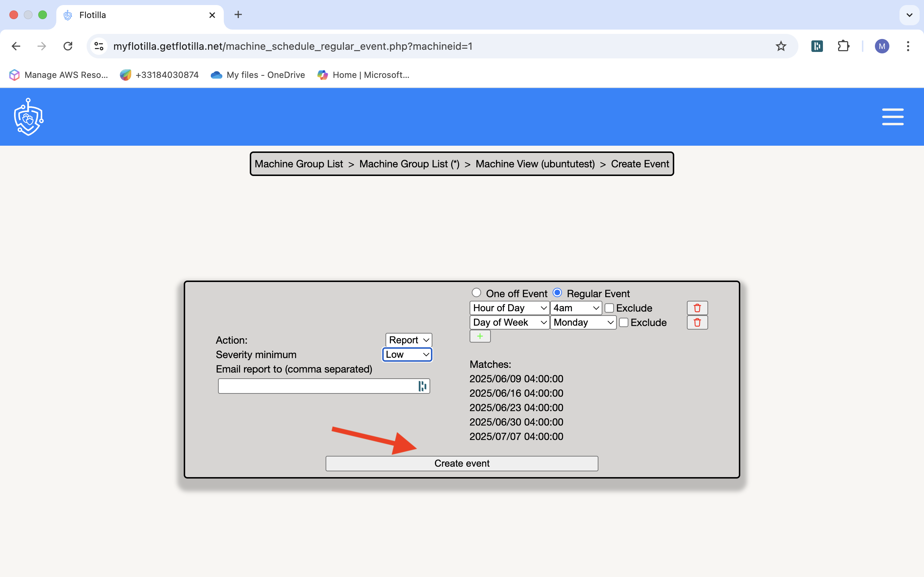Viewport: 924px width, 577px height.
Task: Delete the Hour of Day rule
Action: (x=697, y=308)
